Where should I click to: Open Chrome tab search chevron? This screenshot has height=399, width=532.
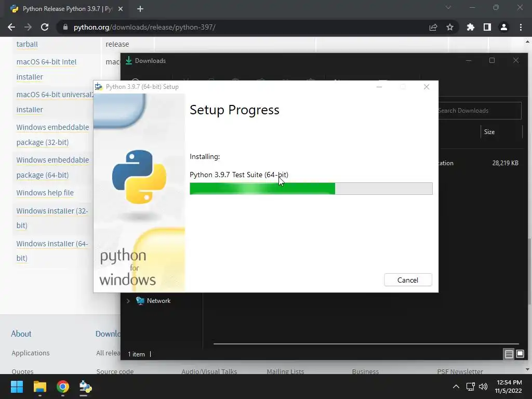(448, 7)
